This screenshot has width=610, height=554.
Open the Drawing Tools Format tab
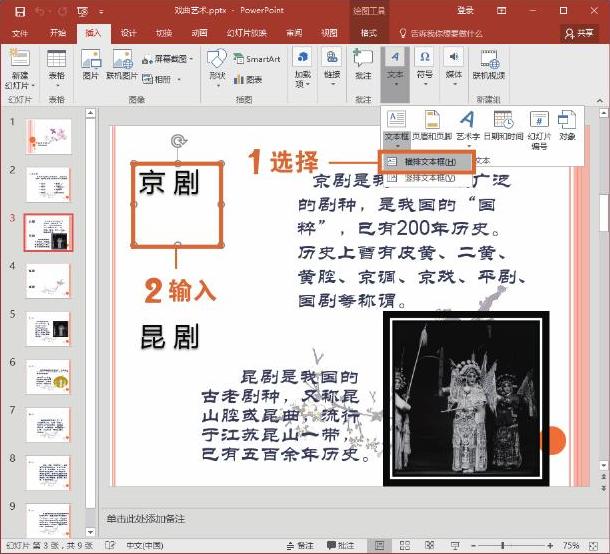tap(368, 33)
